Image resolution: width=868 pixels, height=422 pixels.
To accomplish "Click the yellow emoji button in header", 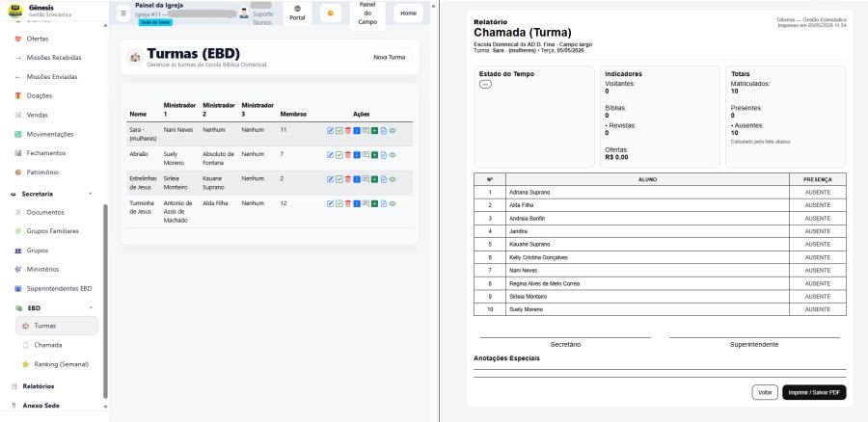I will pos(331,13).
